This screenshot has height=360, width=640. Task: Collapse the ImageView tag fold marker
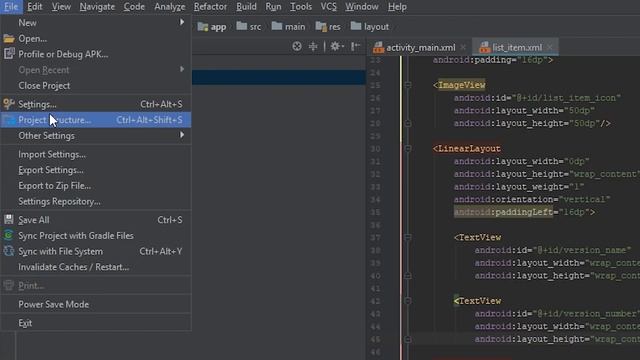click(407, 85)
